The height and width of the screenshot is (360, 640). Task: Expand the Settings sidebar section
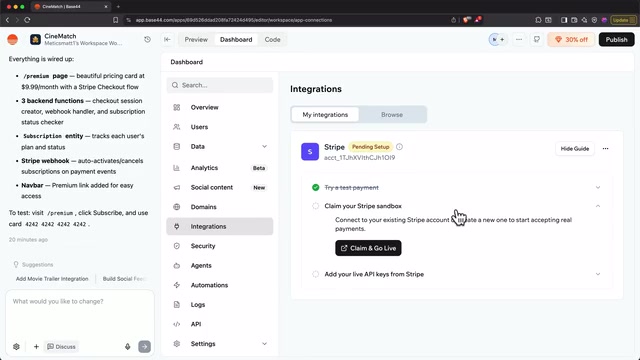(x=264, y=344)
